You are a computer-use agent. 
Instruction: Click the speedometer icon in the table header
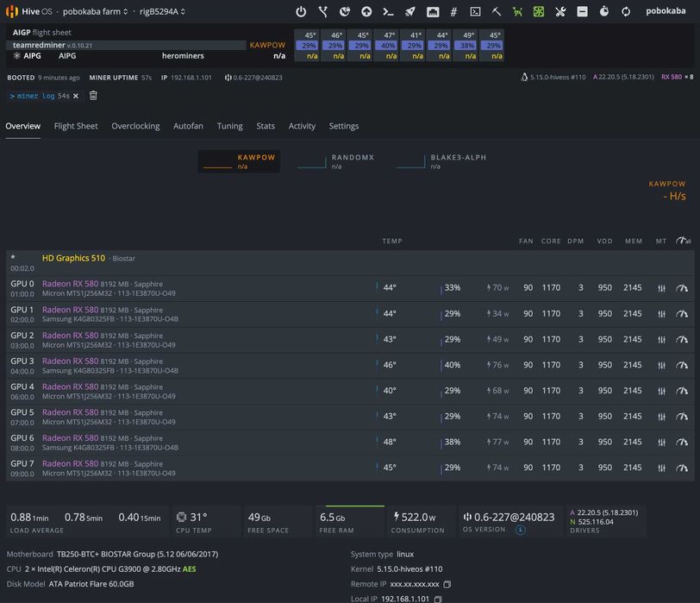point(683,241)
